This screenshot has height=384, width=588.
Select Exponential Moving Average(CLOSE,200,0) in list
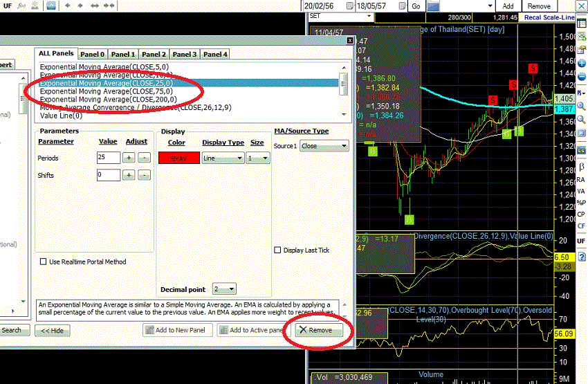pos(189,100)
